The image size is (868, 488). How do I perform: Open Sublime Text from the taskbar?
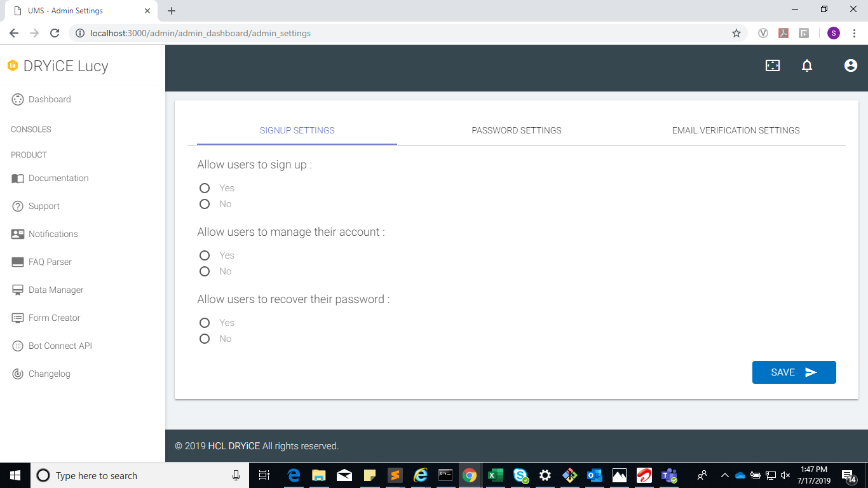pos(394,475)
